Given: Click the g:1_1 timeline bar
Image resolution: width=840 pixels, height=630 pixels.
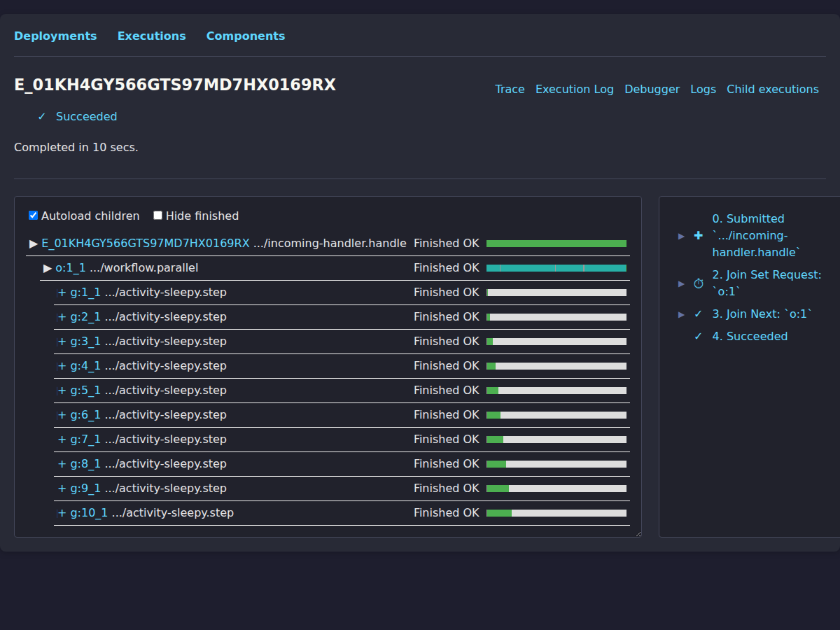Looking at the screenshot, I should tap(556, 293).
